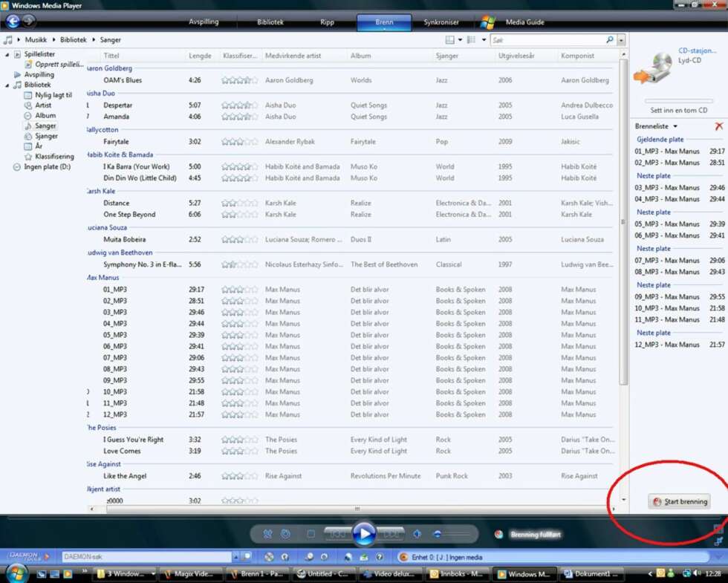Select Sjanger in the library tree
728x583 pixels.
[46, 136]
